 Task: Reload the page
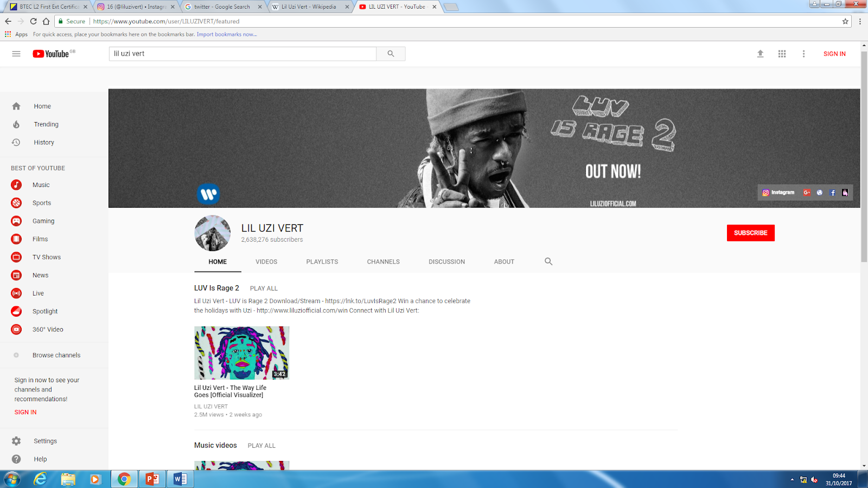pos(33,21)
